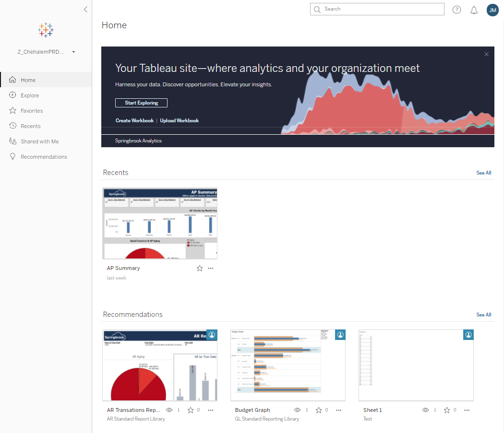Favorite the Budget Graph view
Screen dimensions: 504x433
pos(319,410)
